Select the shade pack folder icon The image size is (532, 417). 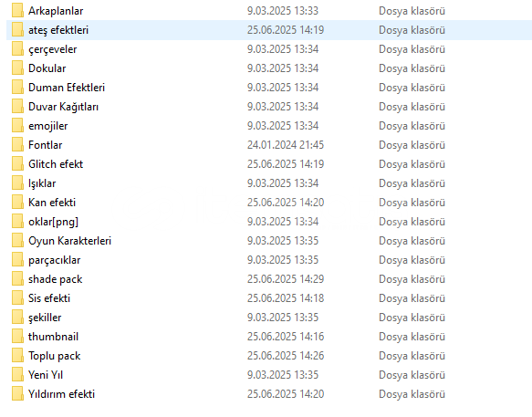click(x=17, y=279)
